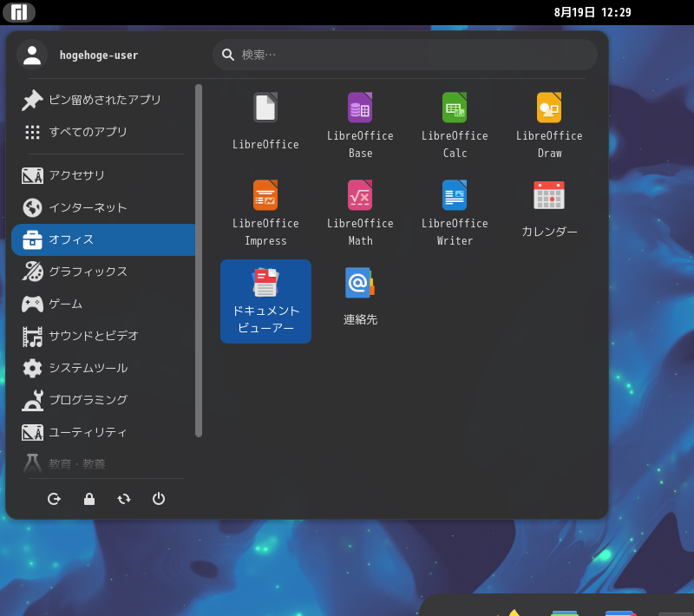The height and width of the screenshot is (616, 694).
Task: Click the log out icon
Action: point(54,499)
